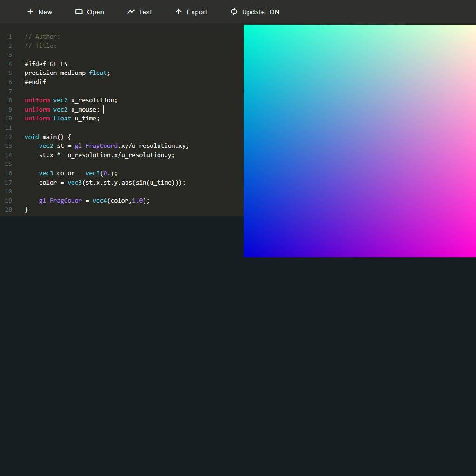
Task: Click the upward arrow Export icon
Action: (x=178, y=12)
